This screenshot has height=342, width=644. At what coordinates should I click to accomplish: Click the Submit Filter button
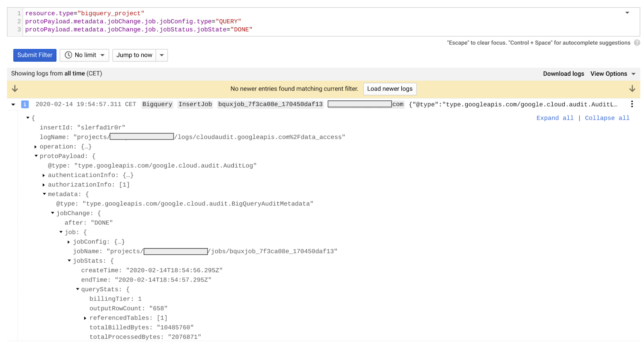[35, 55]
